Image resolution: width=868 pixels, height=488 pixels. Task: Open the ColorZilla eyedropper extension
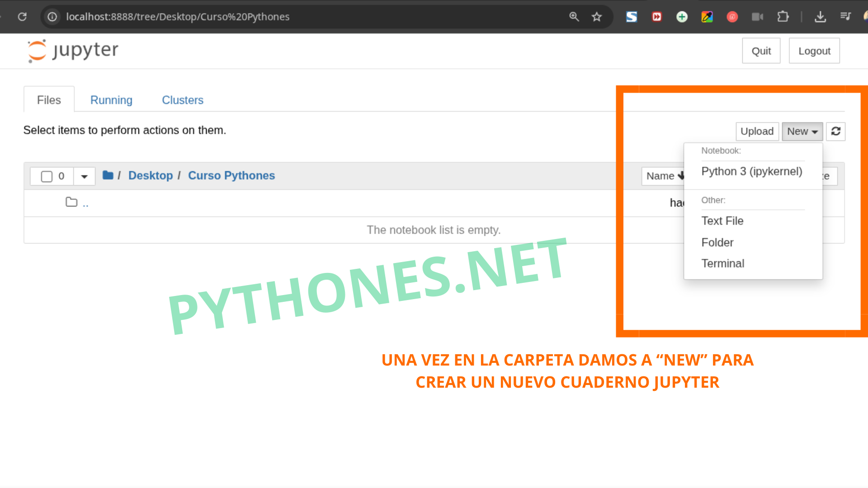pyautogui.click(x=707, y=17)
